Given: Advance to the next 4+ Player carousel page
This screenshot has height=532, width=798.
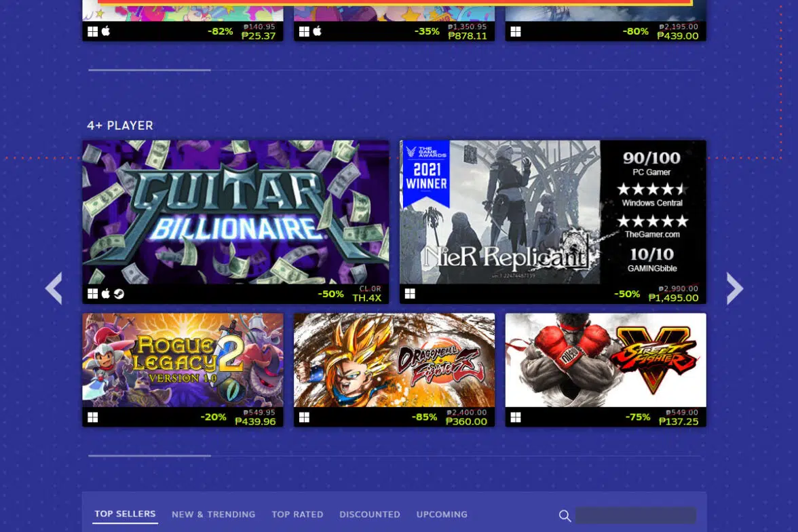Looking at the screenshot, I should (734, 288).
